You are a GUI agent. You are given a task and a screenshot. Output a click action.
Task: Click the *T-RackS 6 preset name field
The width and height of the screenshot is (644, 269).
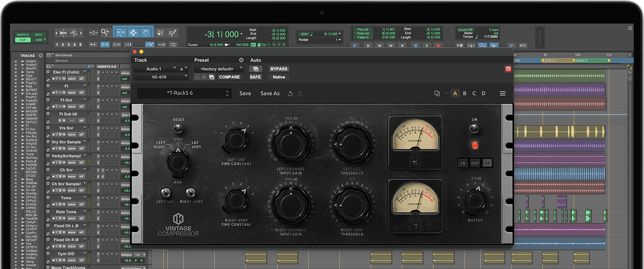(180, 93)
